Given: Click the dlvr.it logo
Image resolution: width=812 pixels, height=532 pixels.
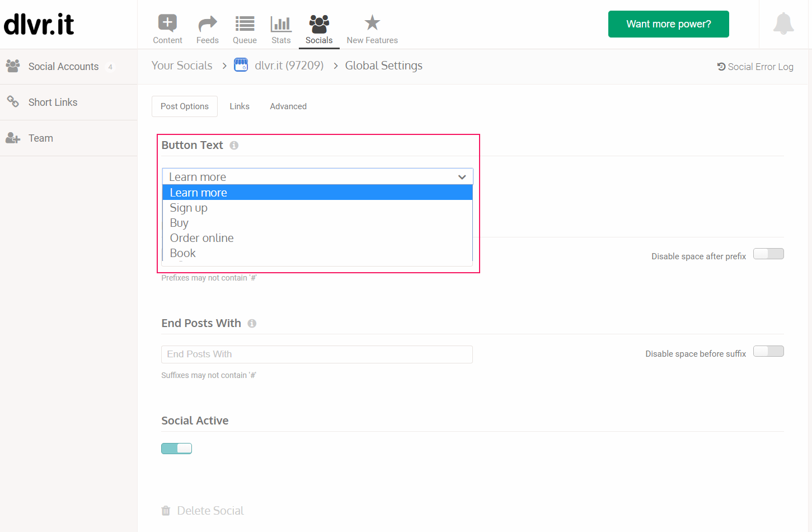Looking at the screenshot, I should pyautogui.click(x=39, y=24).
